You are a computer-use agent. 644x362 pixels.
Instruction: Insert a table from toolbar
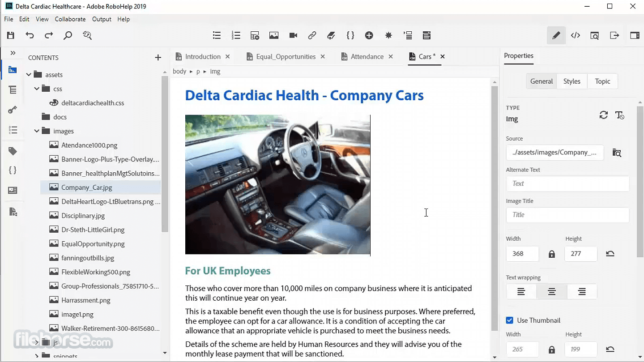[255, 35]
